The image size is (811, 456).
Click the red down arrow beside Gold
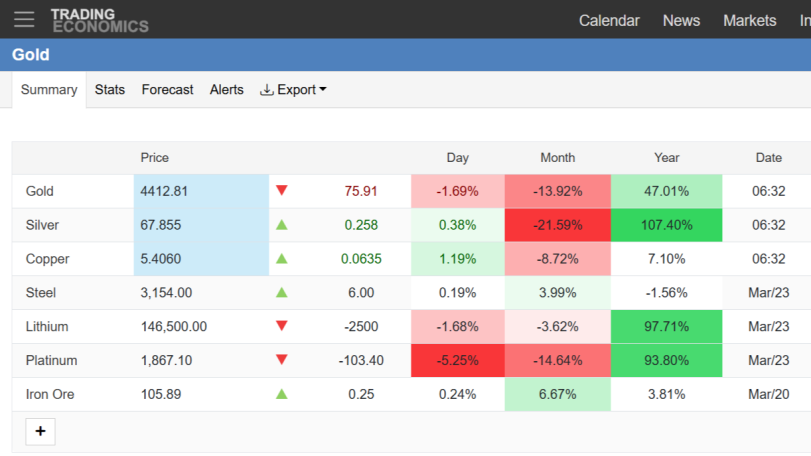click(281, 191)
